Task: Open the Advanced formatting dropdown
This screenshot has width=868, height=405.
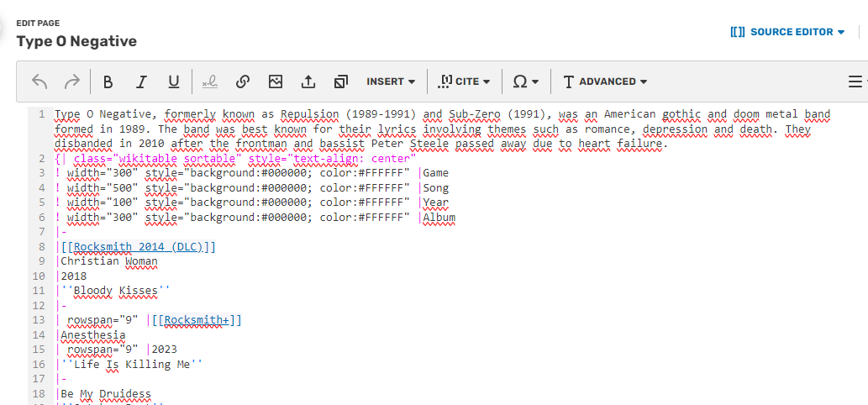Action: tap(605, 82)
